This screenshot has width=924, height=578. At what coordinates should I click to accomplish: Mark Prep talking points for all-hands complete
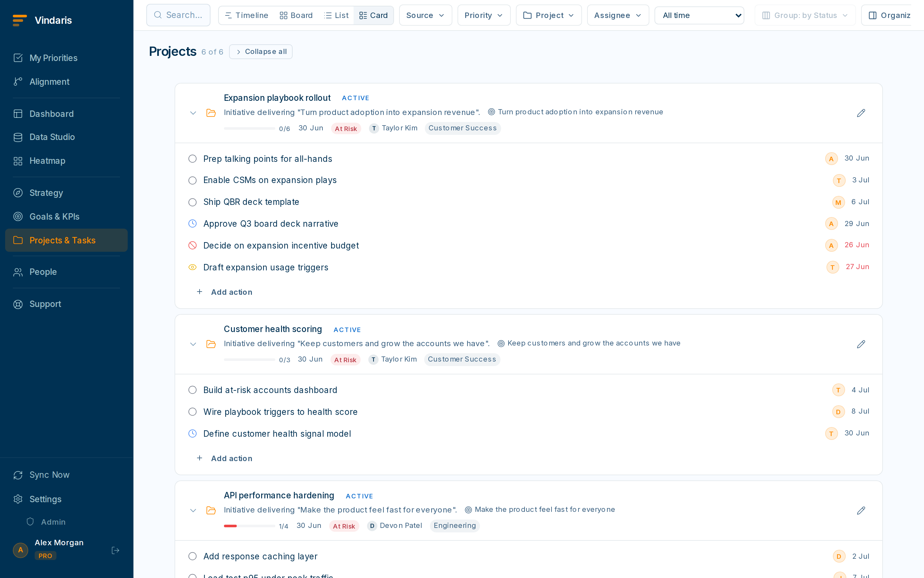coord(193,159)
